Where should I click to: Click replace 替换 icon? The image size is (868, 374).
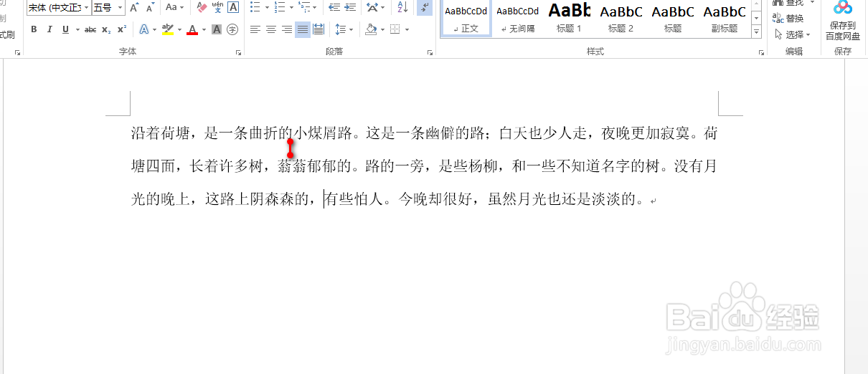[788, 18]
